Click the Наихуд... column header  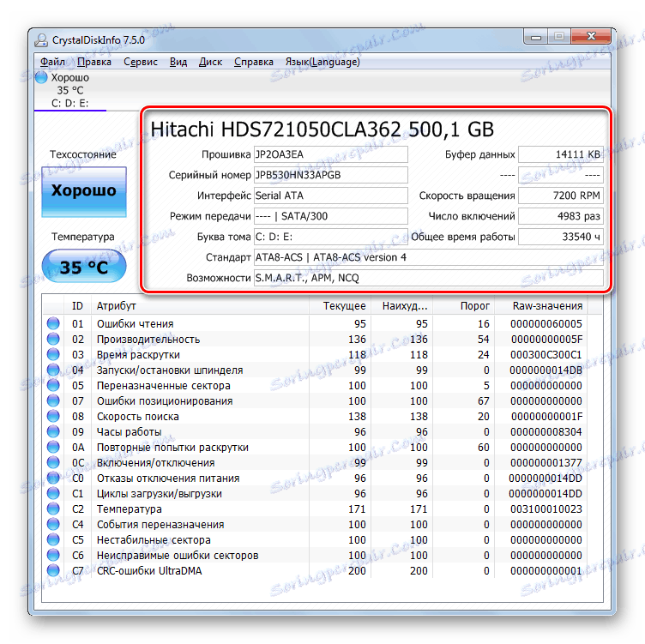402,305
